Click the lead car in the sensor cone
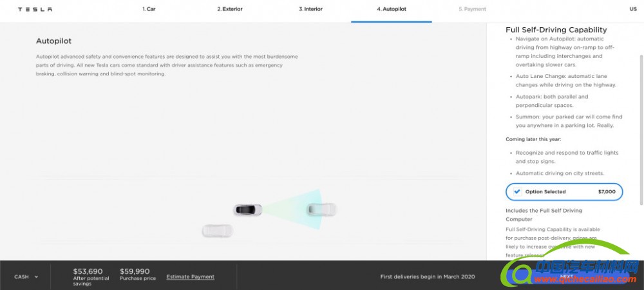The image size is (644, 290). (321, 209)
